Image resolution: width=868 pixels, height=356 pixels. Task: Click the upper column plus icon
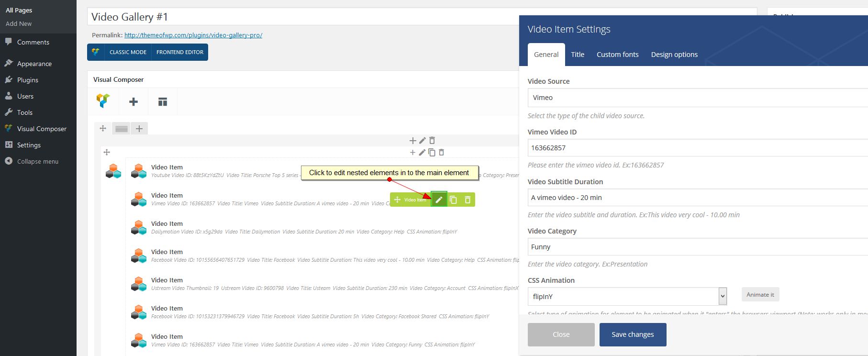[x=413, y=141]
